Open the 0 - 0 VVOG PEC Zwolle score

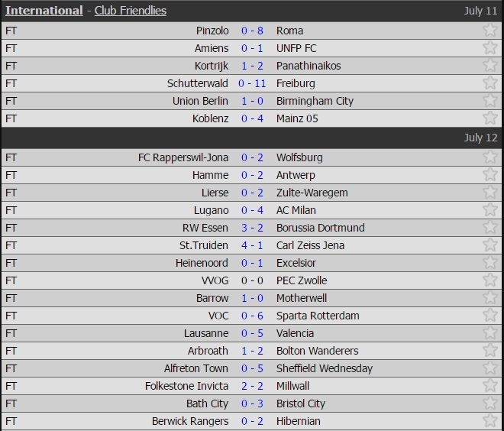point(252,280)
